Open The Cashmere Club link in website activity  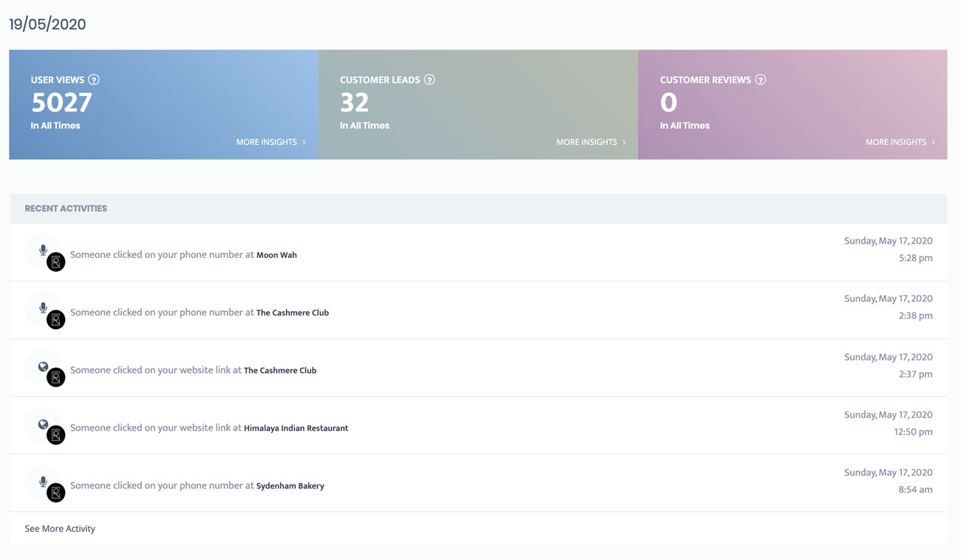coord(280,370)
